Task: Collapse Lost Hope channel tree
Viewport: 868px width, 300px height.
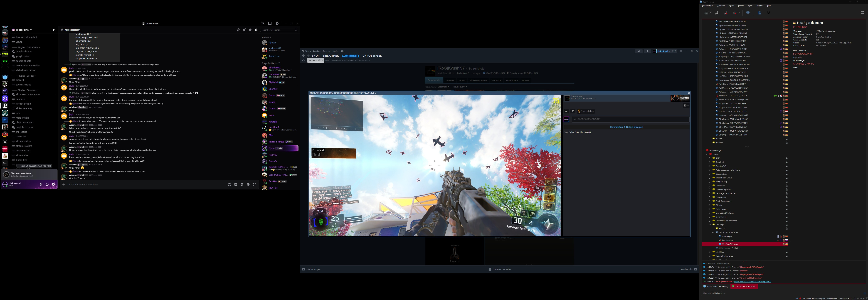Action: click(710, 225)
